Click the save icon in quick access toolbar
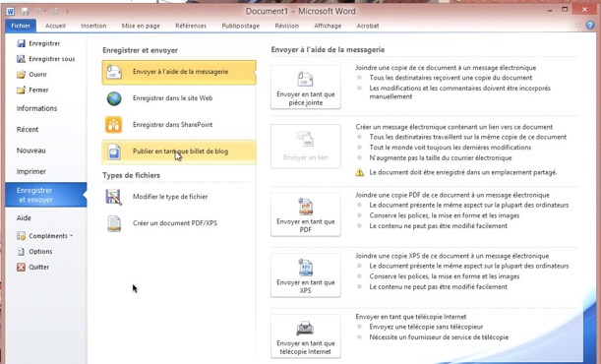 click(25, 11)
